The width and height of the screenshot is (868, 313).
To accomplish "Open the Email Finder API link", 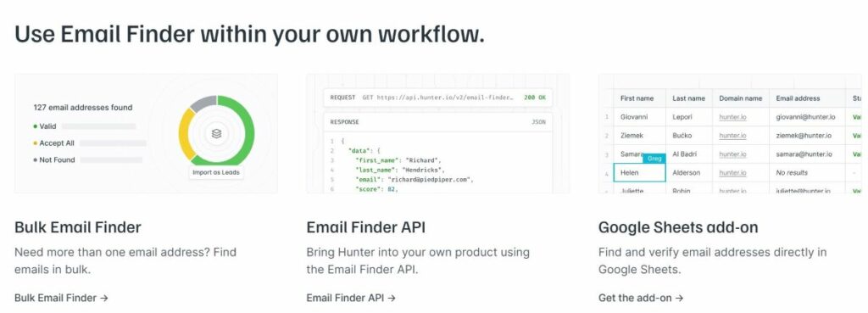I will pos(351,298).
